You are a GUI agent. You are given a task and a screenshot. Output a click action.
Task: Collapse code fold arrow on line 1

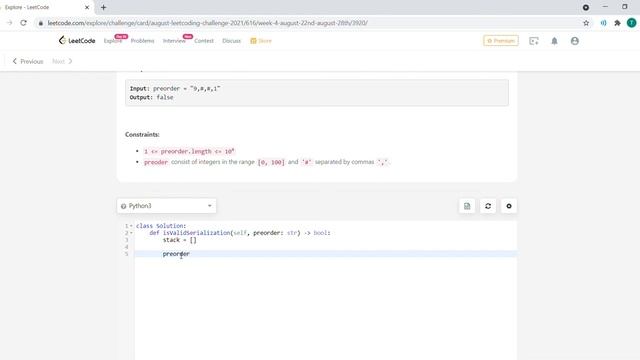[131, 226]
